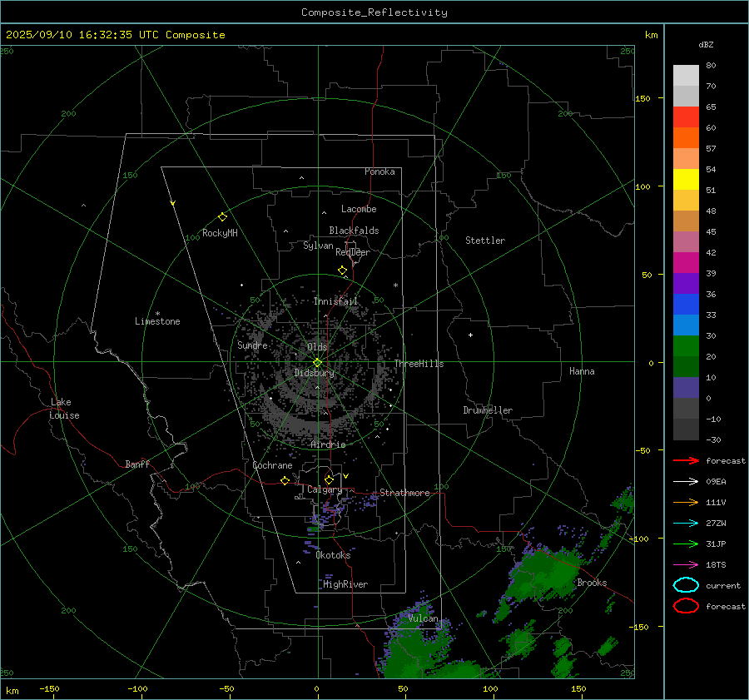
Task: Click the current legend text
Action: 723,585
